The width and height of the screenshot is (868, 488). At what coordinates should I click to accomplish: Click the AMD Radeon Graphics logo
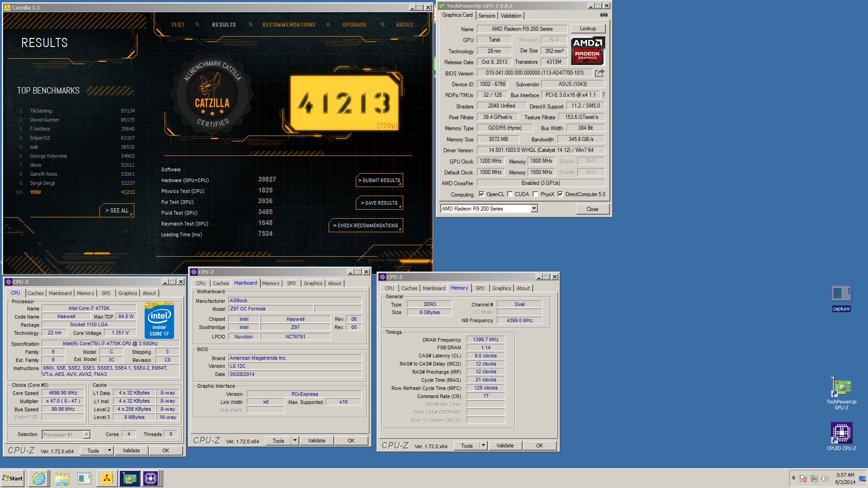point(587,51)
